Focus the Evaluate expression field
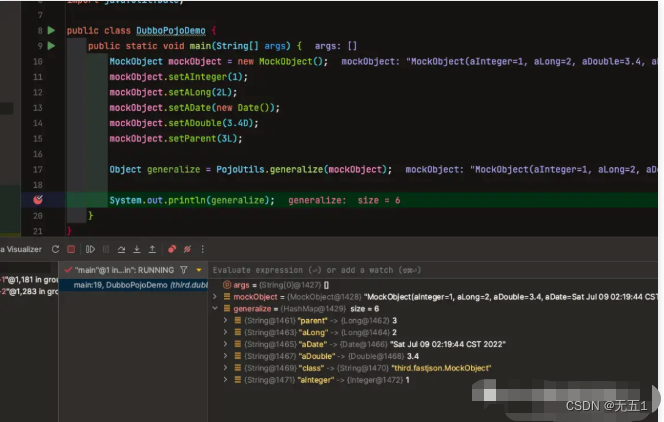 pyautogui.click(x=434, y=270)
